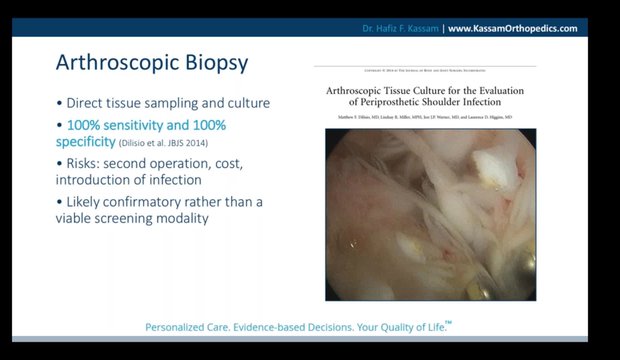The image size is (620, 360).
Task: Click the introduction of infection text line
Action: tap(129, 180)
